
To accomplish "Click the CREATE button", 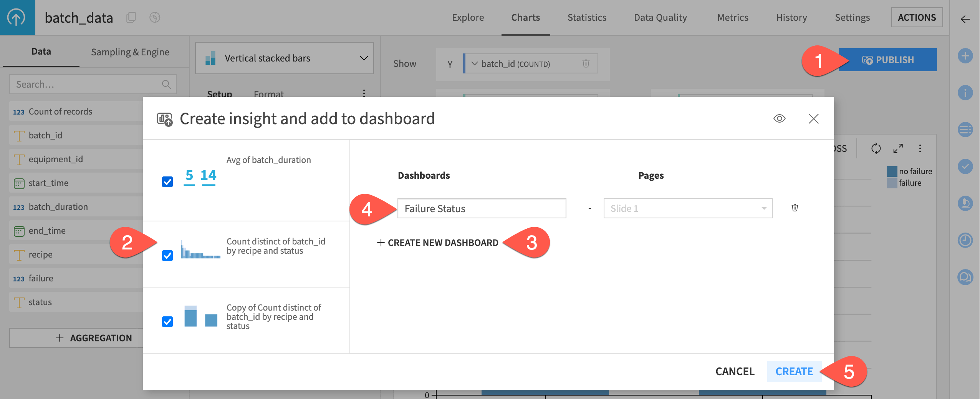I will (794, 371).
